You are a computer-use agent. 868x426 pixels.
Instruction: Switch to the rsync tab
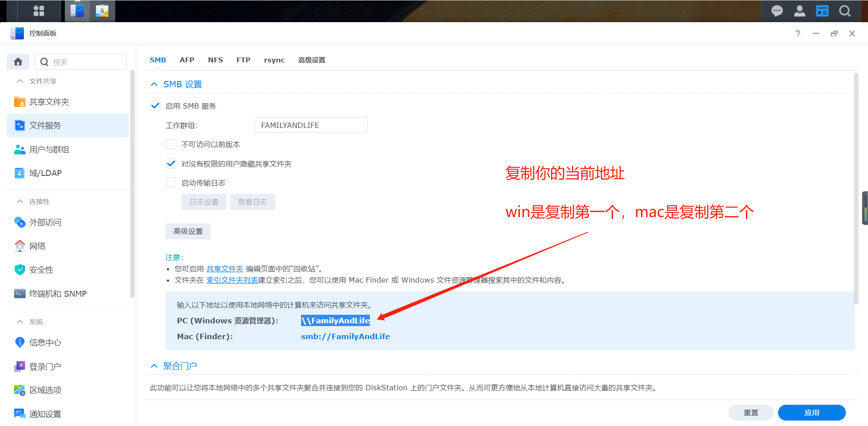pyautogui.click(x=274, y=60)
